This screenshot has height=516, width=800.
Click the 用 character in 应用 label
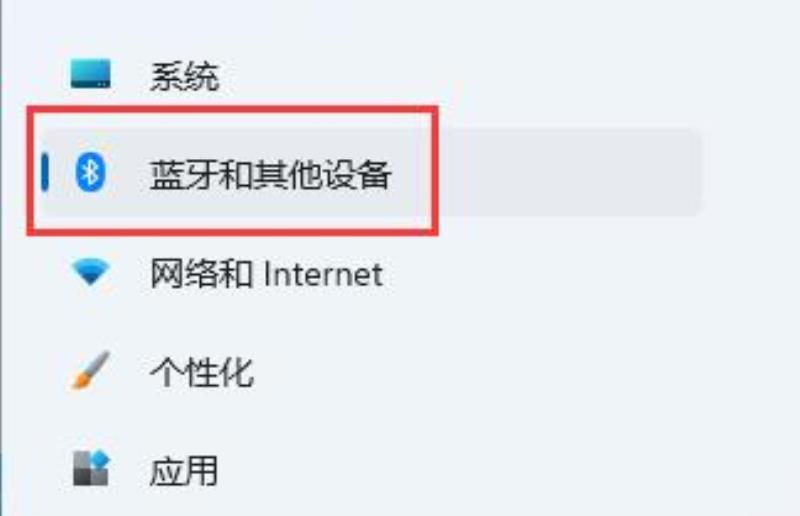coord(201,471)
